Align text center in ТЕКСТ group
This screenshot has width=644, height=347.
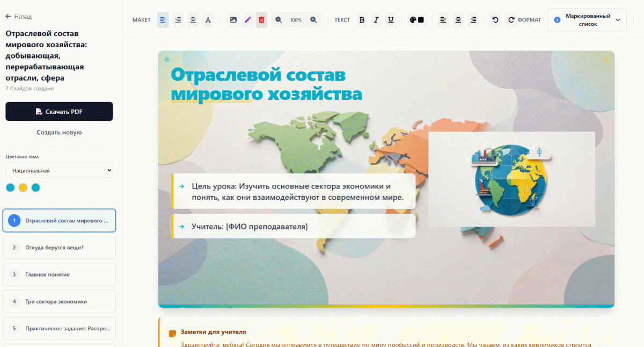click(x=458, y=20)
